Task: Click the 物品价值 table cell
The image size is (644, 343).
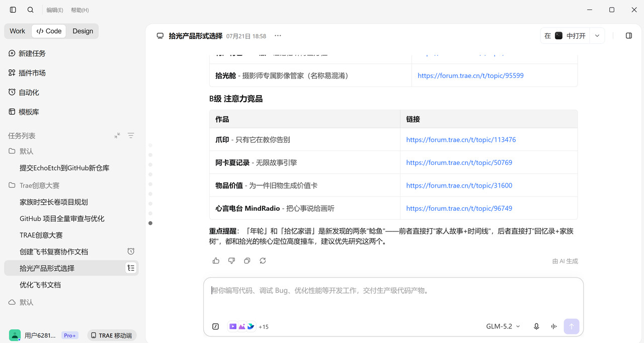Action: tap(305, 186)
